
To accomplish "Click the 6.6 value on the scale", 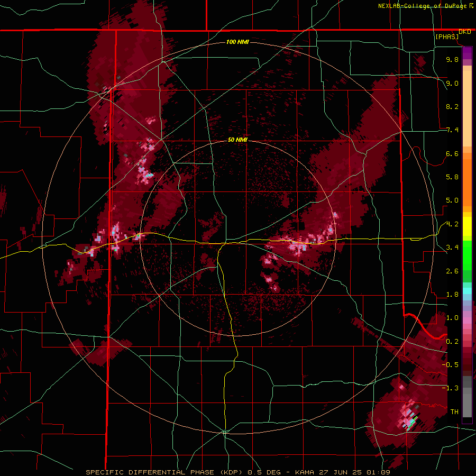I will 452,153.
